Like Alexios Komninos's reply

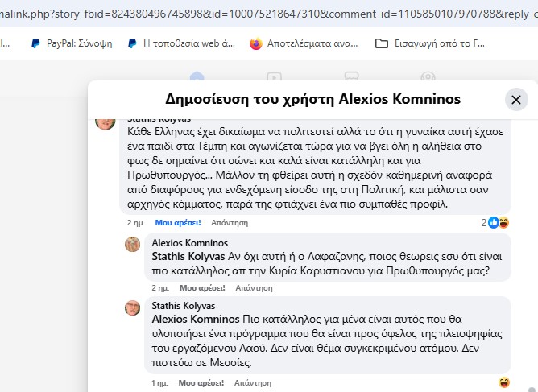pos(202,287)
